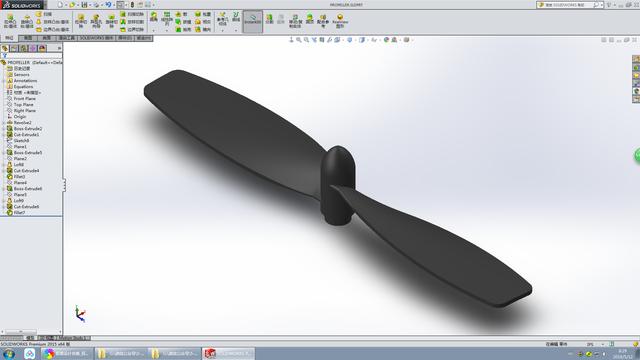Select the Extruded Cut tool
The image size is (640, 360).
point(81,21)
